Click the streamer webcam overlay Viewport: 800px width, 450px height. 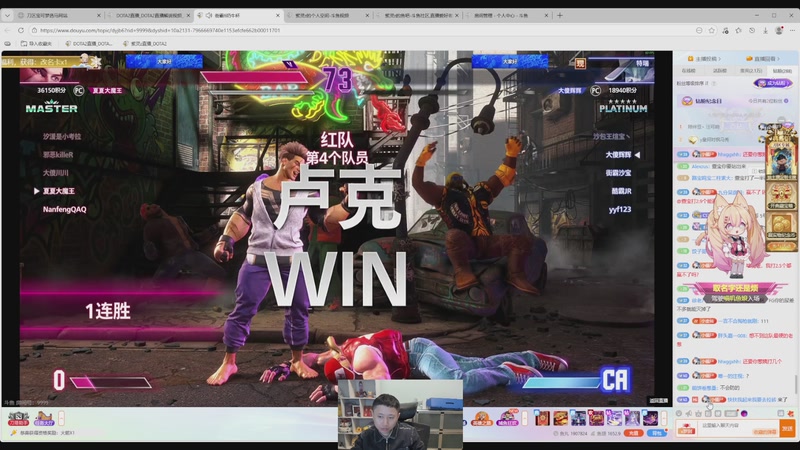pos(401,414)
